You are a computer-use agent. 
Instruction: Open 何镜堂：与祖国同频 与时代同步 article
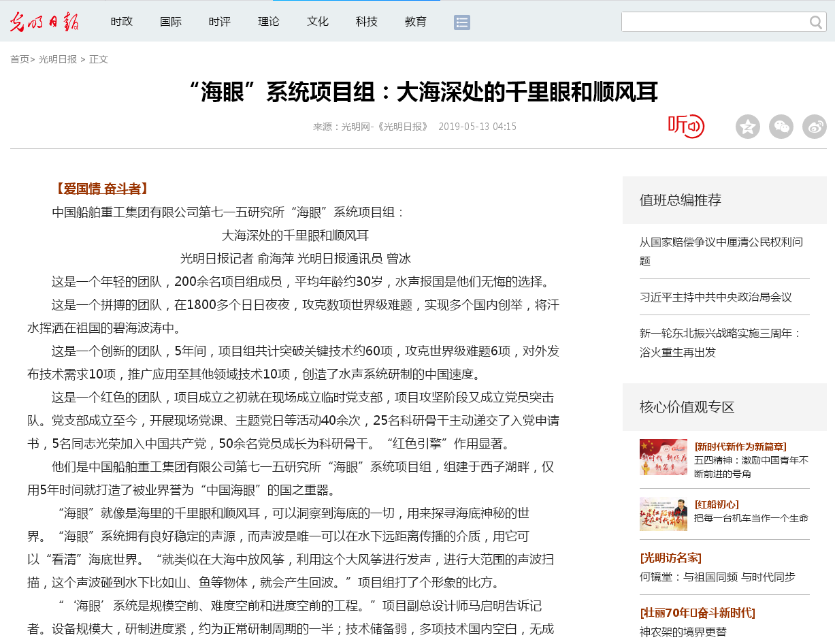point(717,577)
